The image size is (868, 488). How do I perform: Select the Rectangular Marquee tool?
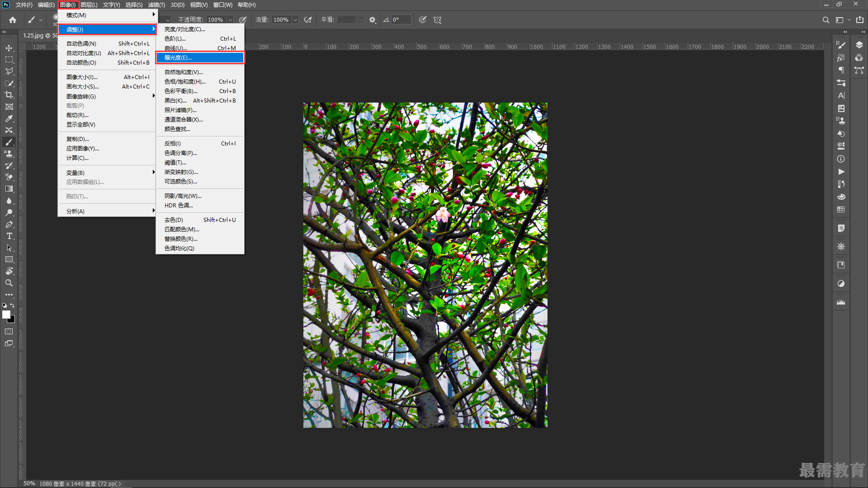9,60
